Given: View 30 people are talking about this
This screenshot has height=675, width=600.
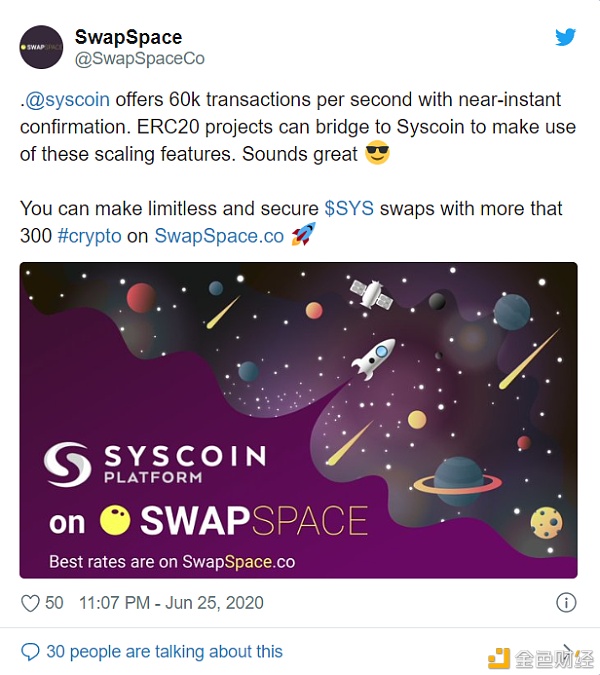Looking at the screenshot, I should click(164, 652).
